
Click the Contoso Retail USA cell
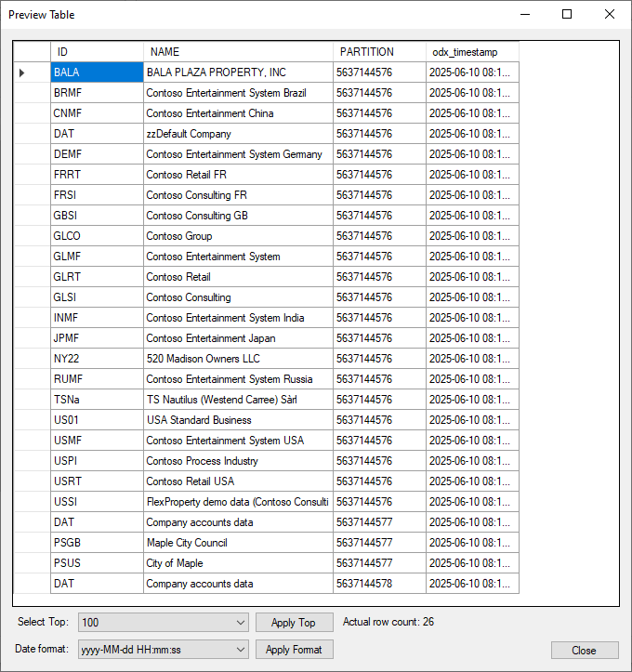point(238,481)
